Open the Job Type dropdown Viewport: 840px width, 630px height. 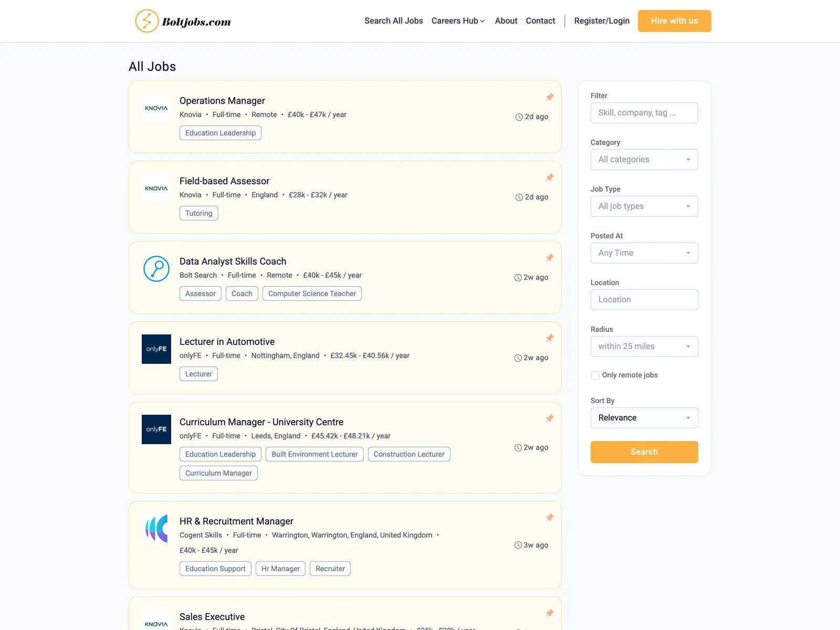point(644,206)
